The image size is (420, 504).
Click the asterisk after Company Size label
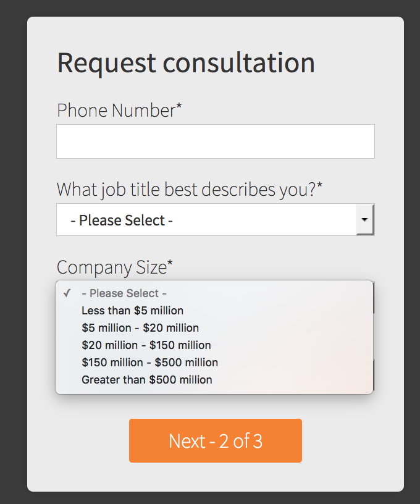170,264
